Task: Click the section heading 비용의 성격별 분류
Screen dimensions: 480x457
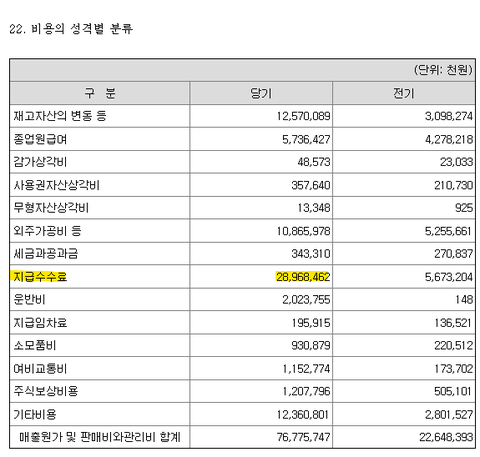Action: coord(82,29)
